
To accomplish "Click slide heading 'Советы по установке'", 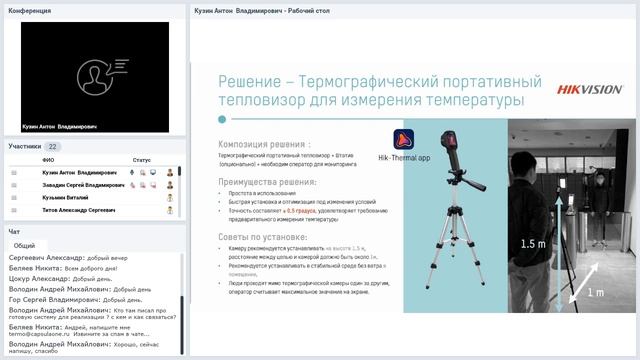I will [263, 237].
